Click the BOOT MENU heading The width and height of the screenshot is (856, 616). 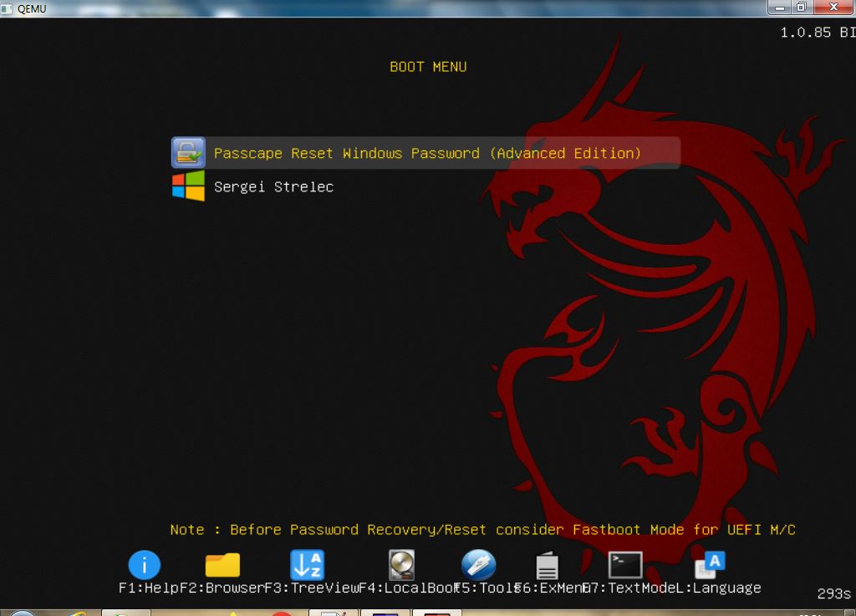(x=428, y=67)
